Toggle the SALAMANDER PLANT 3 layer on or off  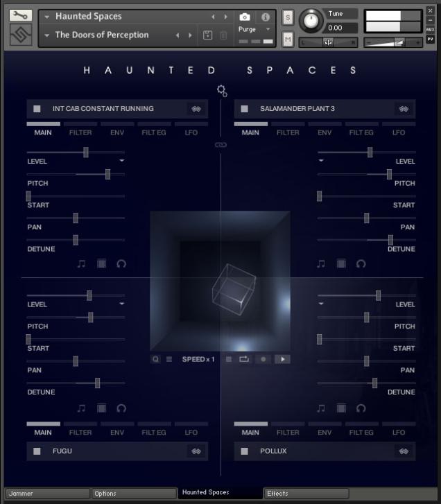click(245, 109)
